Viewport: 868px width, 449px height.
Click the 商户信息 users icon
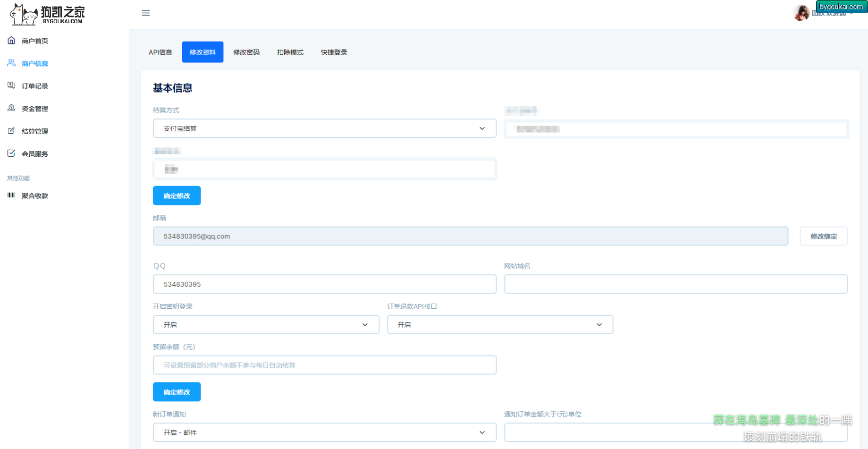click(x=11, y=63)
